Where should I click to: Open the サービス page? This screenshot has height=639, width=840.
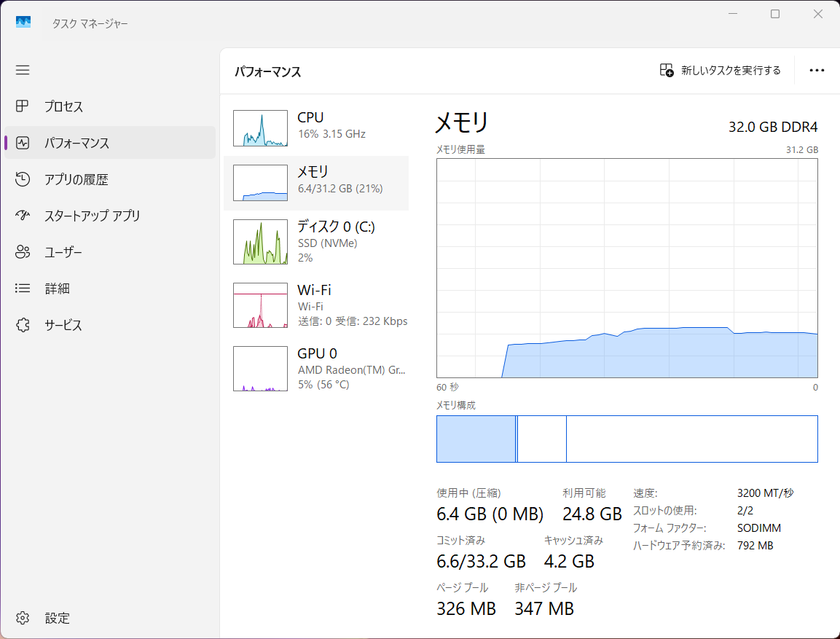tap(110, 324)
